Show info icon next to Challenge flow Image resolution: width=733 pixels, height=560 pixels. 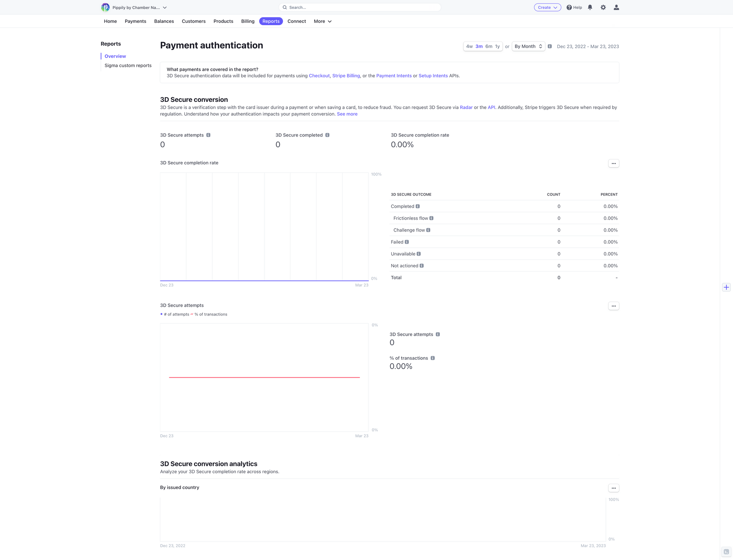point(428,230)
